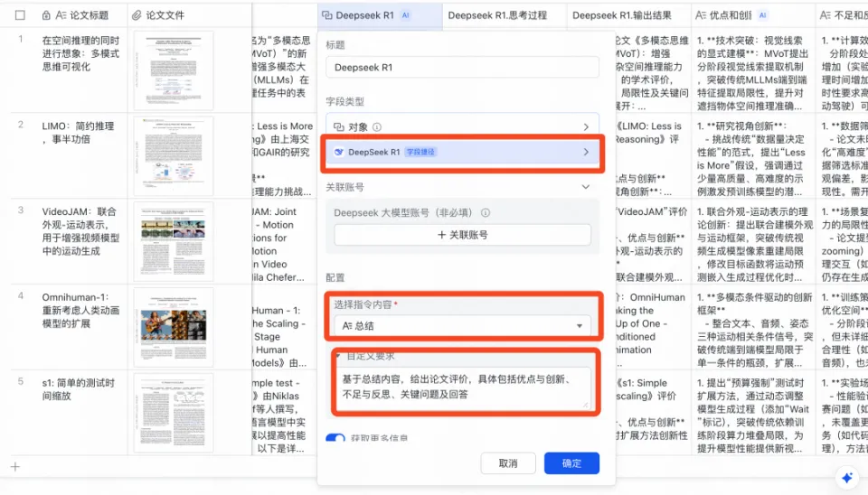Click the 标题 input field with Deepseek R1

click(x=462, y=68)
